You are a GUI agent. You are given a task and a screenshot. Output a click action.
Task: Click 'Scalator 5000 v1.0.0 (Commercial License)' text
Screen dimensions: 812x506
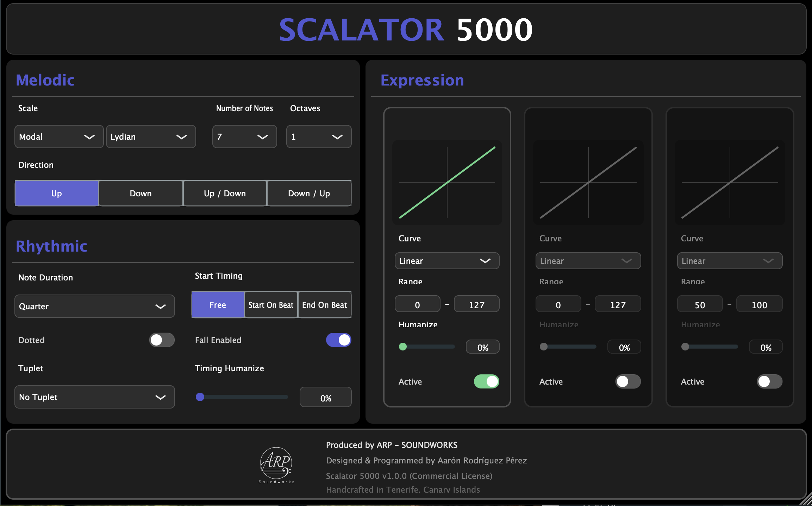tap(409, 476)
